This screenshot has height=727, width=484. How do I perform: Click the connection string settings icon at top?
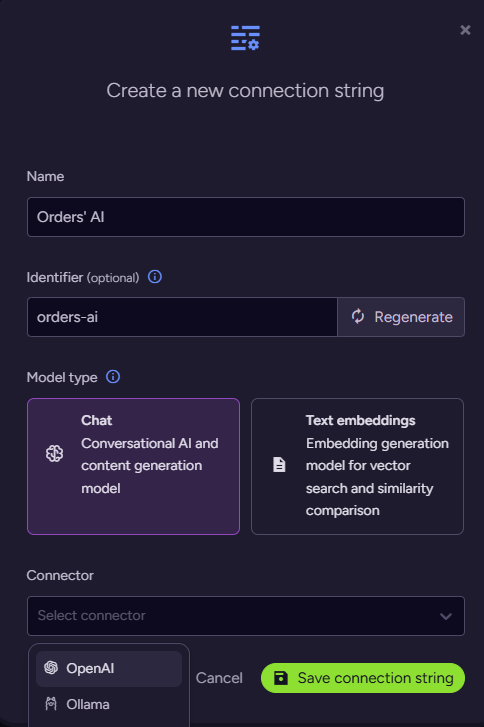click(x=245, y=38)
